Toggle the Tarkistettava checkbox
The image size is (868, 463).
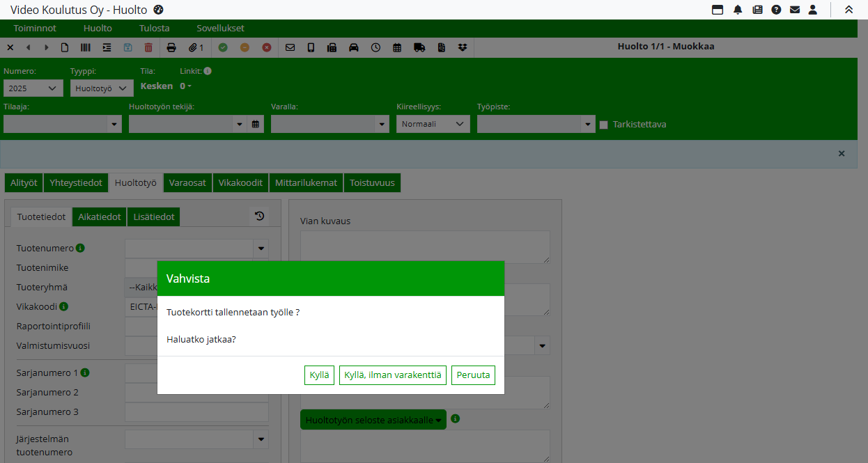(x=604, y=125)
